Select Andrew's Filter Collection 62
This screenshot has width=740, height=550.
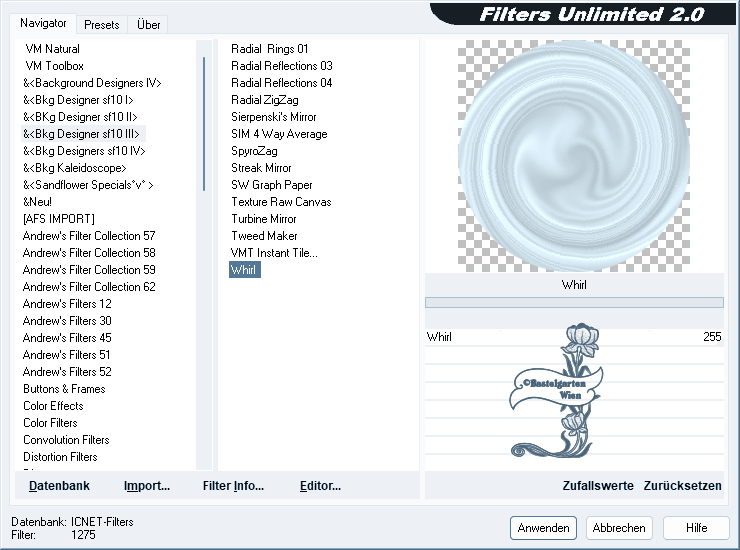pos(89,287)
